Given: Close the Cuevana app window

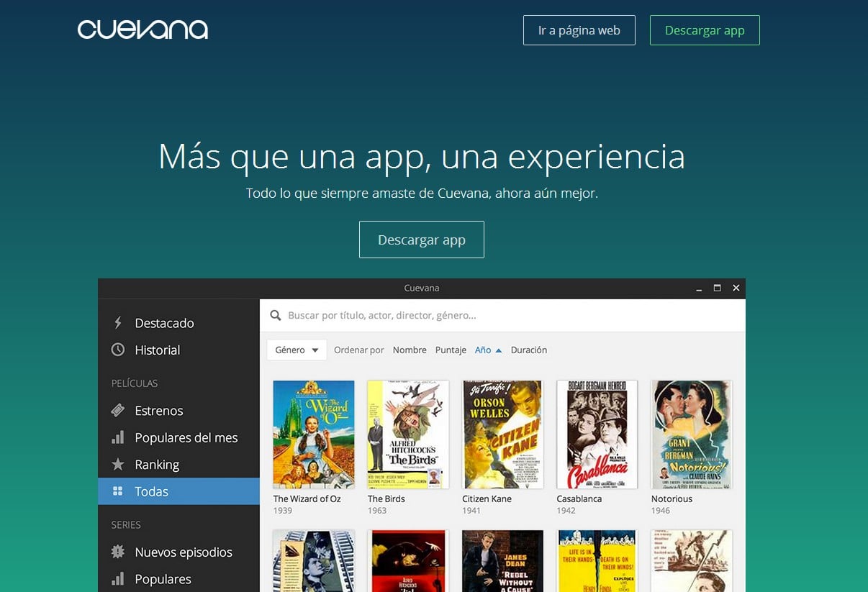Looking at the screenshot, I should click(736, 288).
